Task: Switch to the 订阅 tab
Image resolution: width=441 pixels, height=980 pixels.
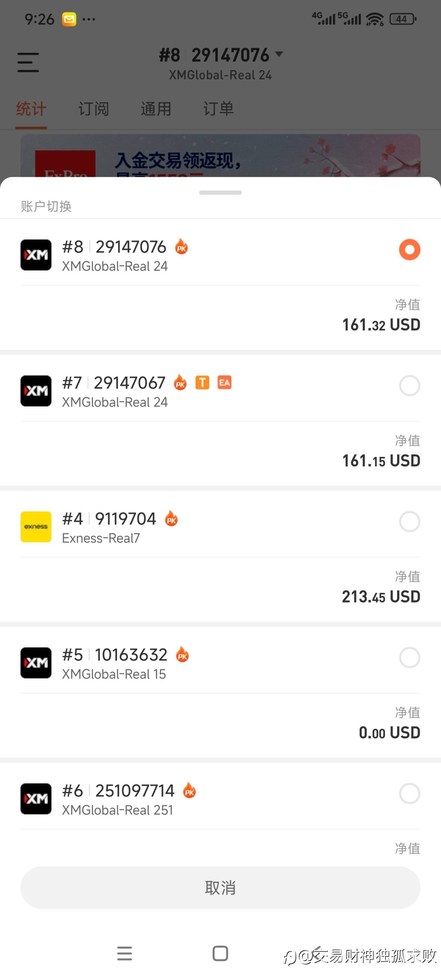Action: (x=94, y=109)
